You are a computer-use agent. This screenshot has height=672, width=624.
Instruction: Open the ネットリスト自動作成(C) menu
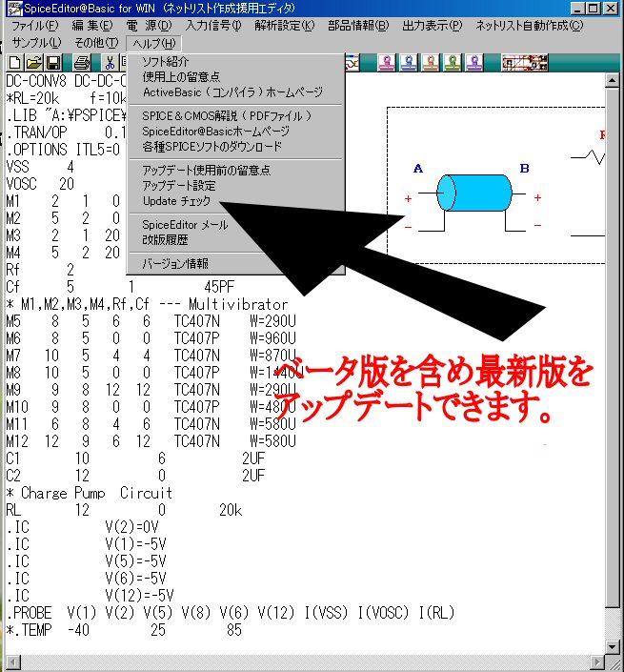(x=530, y=26)
